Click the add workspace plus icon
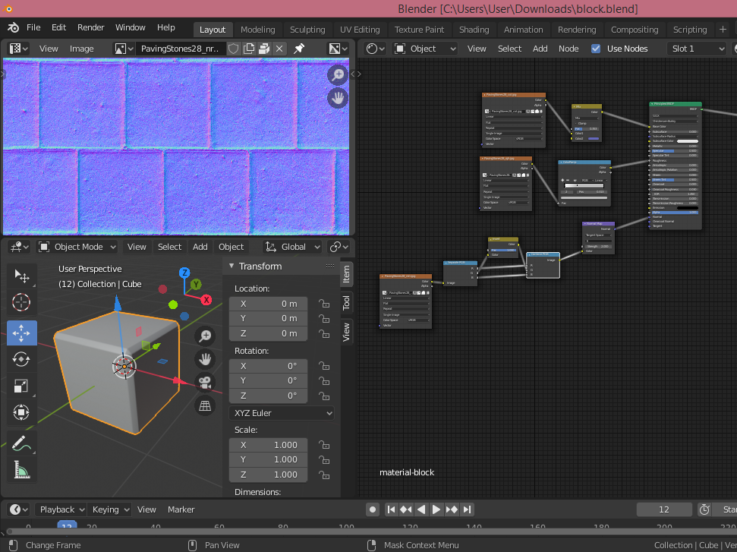The width and height of the screenshot is (737, 552). coord(722,30)
